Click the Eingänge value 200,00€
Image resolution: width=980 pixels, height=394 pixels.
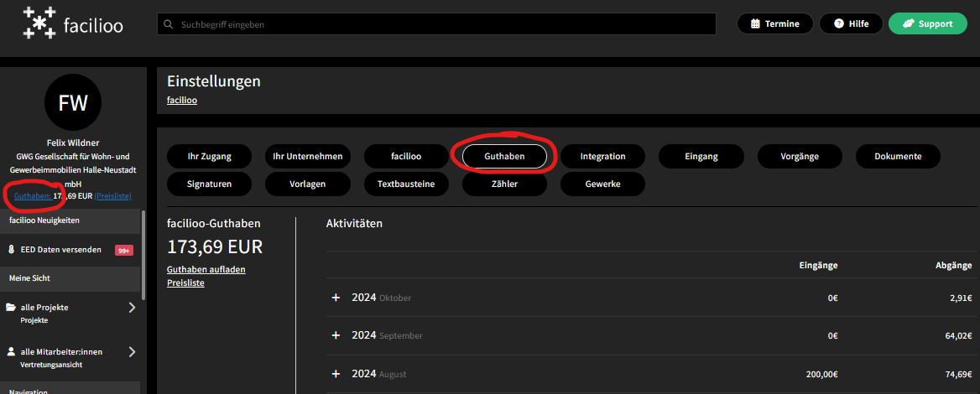tap(821, 375)
